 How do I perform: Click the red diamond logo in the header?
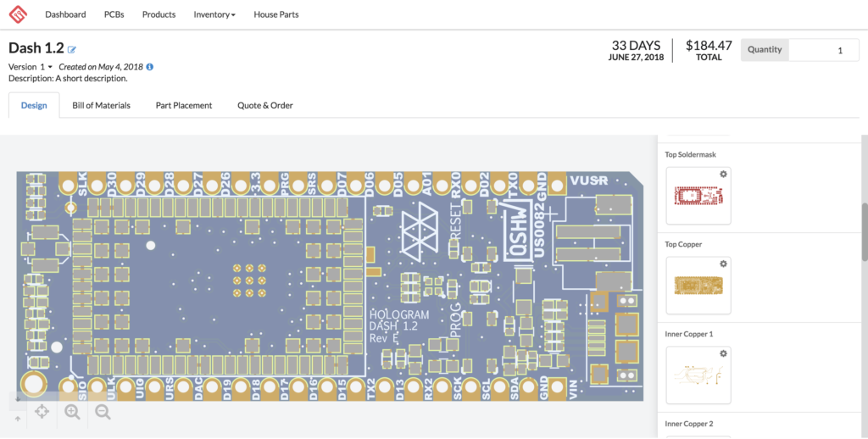[18, 14]
